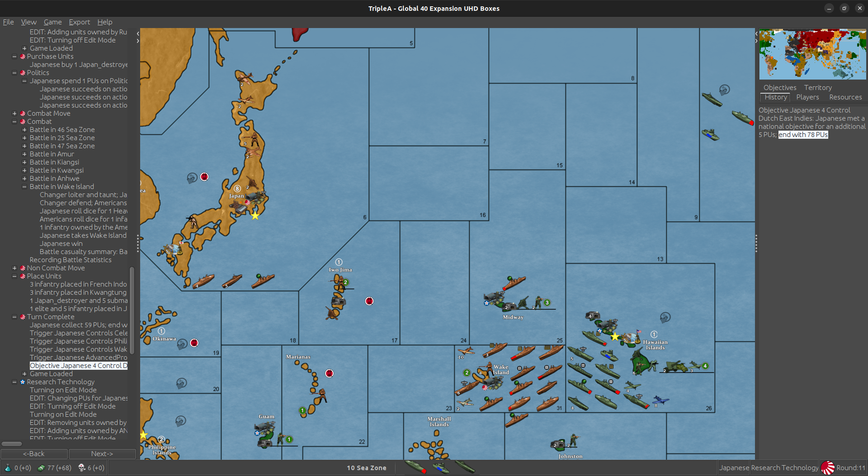Click history panel vertical scrollbar

click(x=132, y=311)
